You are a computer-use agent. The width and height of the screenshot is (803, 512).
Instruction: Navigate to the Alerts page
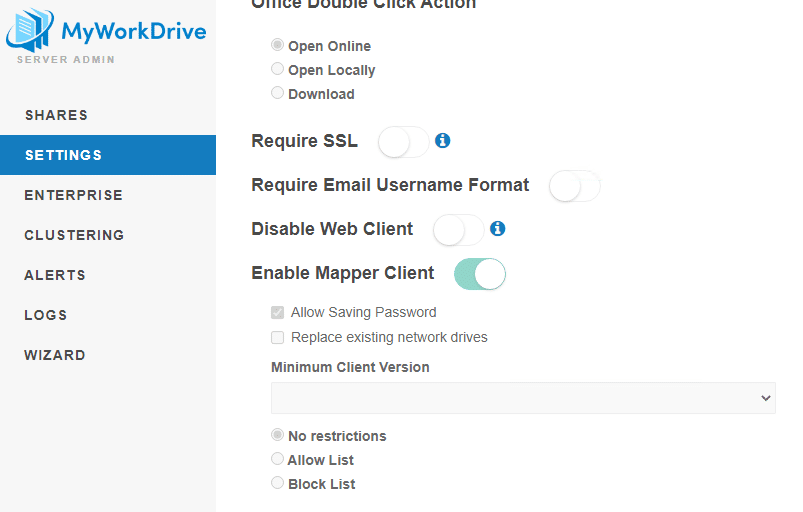[55, 275]
